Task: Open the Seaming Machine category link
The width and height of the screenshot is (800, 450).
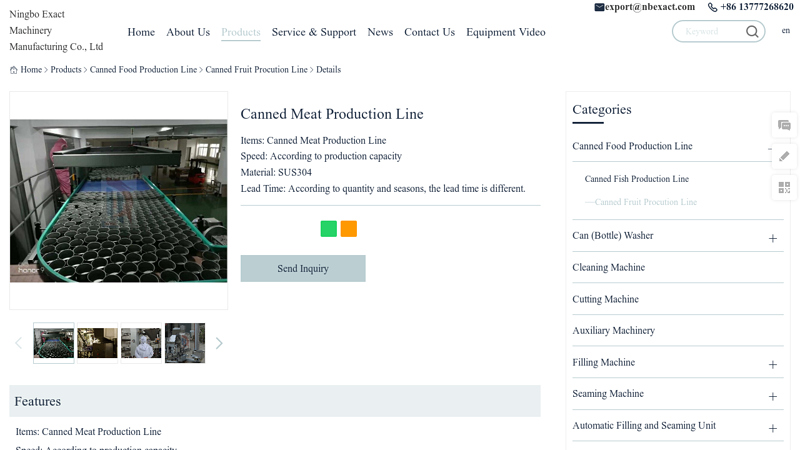Action: 608,394
